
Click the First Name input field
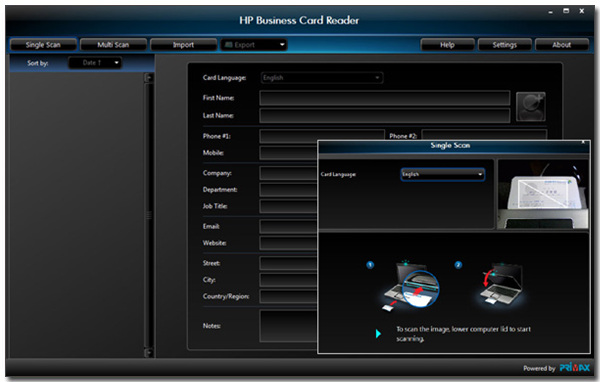[x=385, y=98]
